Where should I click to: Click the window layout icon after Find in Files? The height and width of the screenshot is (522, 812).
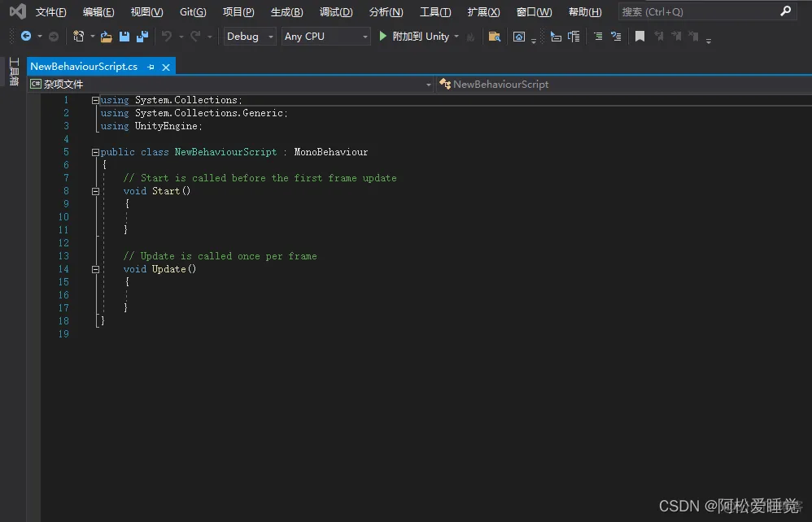pyautogui.click(x=519, y=37)
